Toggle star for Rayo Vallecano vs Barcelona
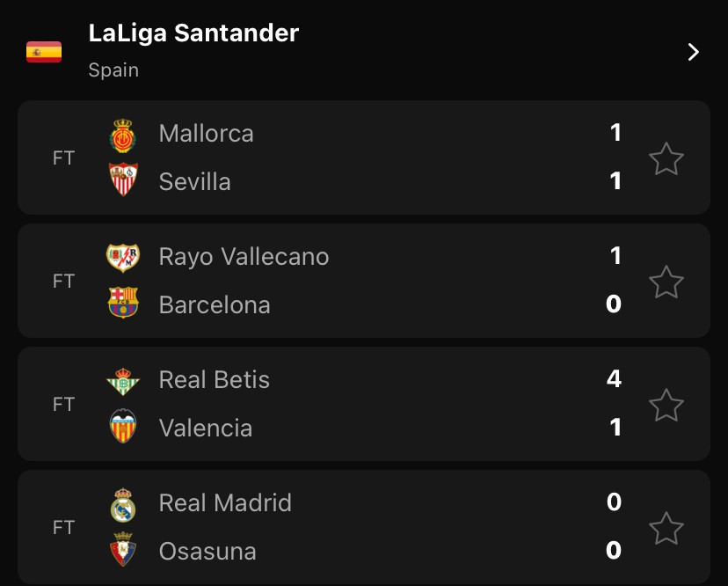Viewport: 728px width, 586px height. [666, 282]
